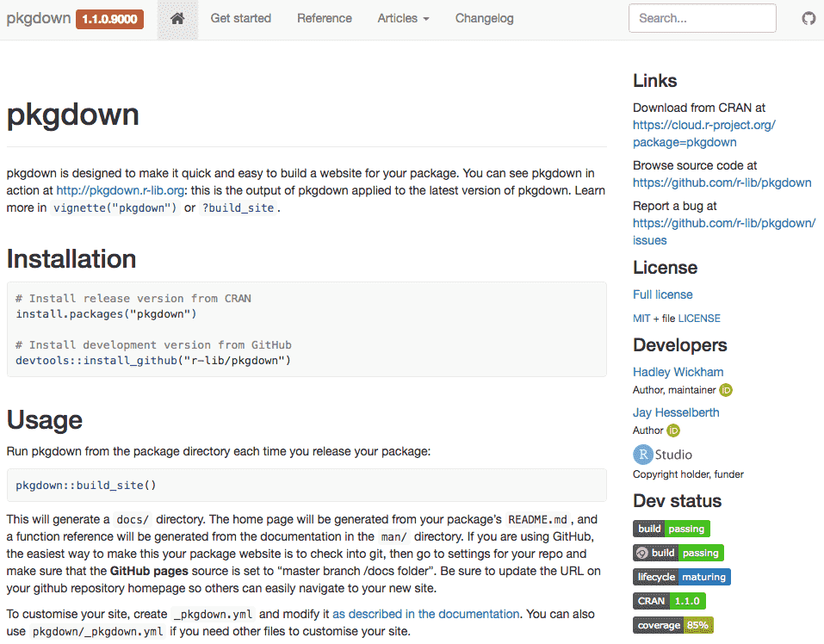
Task: Click the first build passing badge
Action: coord(672,529)
